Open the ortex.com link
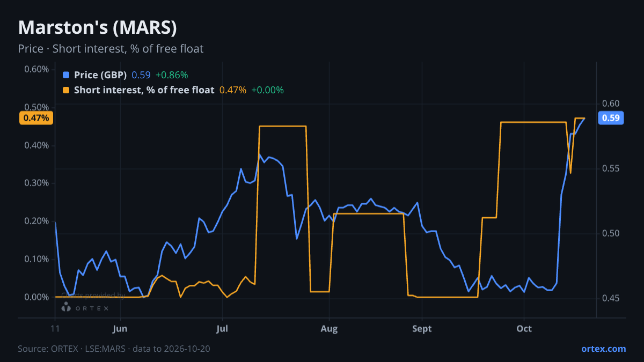644x362 pixels. click(604, 349)
